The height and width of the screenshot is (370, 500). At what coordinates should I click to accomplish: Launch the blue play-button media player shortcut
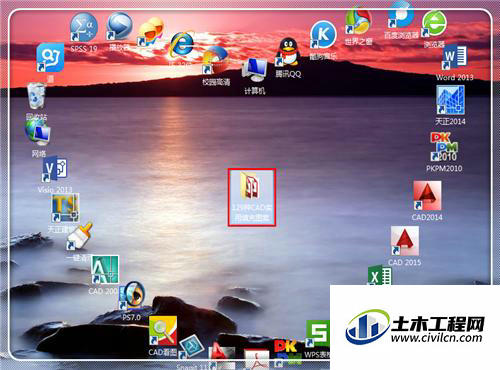(119, 27)
